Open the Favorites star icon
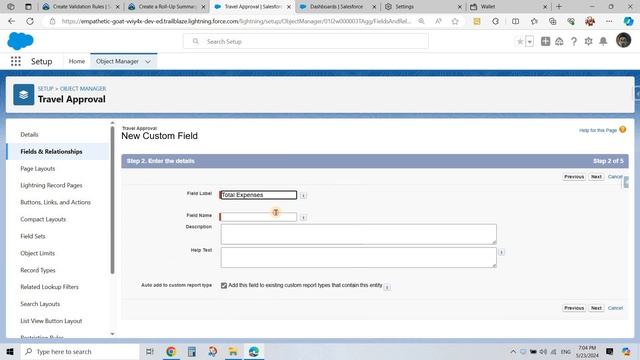Screen dimensions: 640x360 520,41
